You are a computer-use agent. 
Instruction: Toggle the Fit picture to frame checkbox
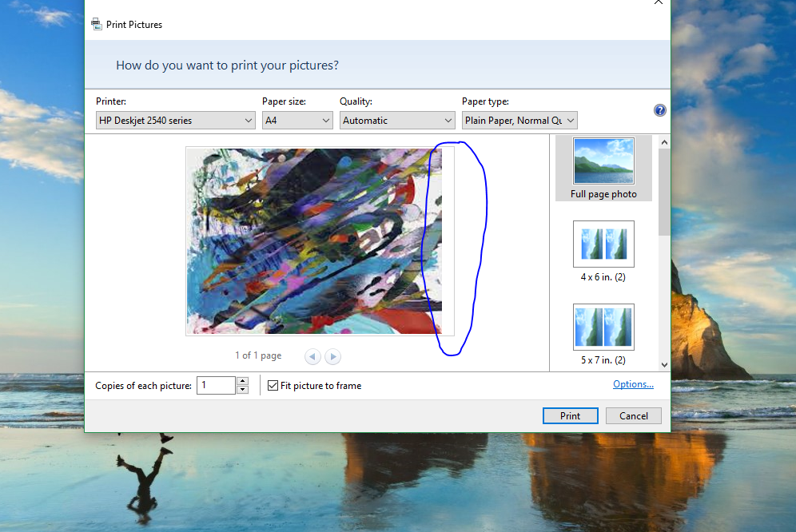tap(273, 385)
